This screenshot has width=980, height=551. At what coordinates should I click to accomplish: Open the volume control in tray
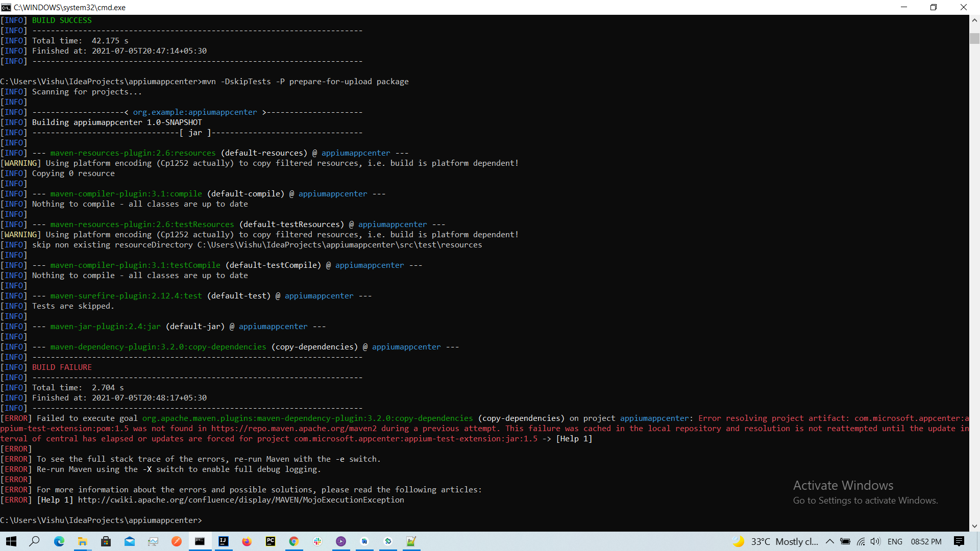pyautogui.click(x=875, y=541)
